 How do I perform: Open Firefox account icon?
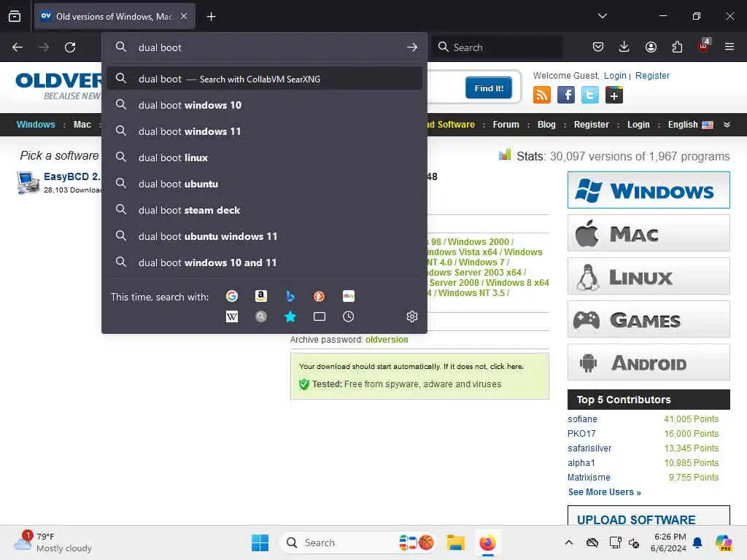[x=651, y=47]
